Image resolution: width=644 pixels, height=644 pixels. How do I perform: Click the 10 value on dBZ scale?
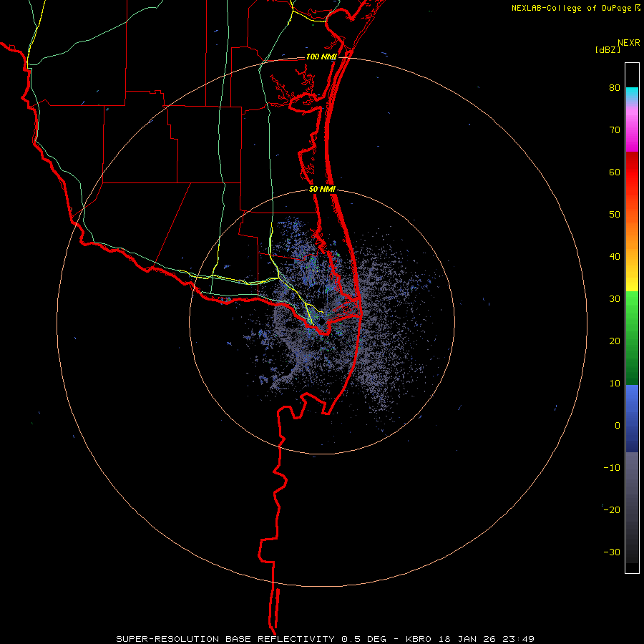[615, 384]
